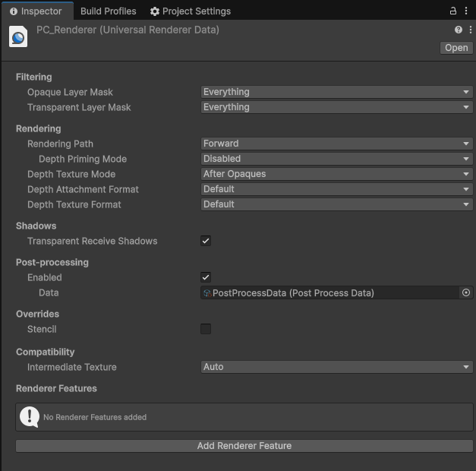Image resolution: width=476 pixels, height=471 pixels.
Task: Open the Opaque Layer Mask dropdown
Action: [x=336, y=92]
